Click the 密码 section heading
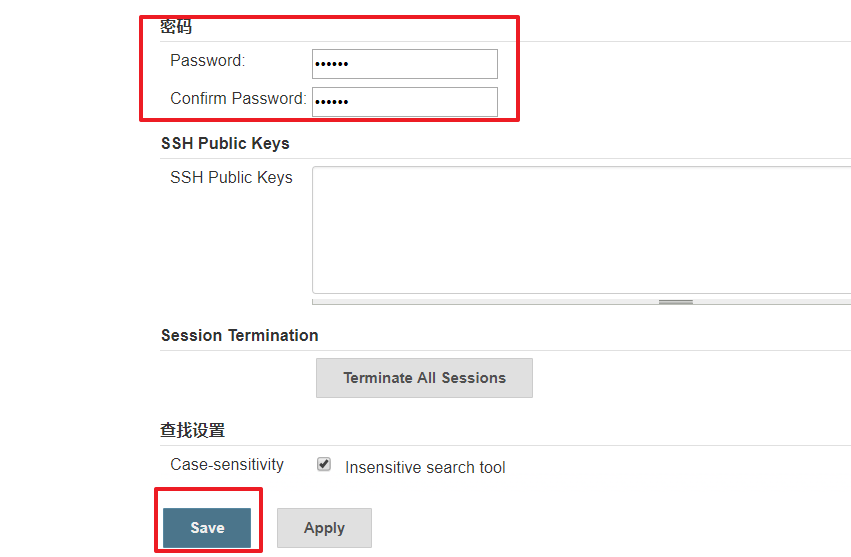 tap(176, 26)
